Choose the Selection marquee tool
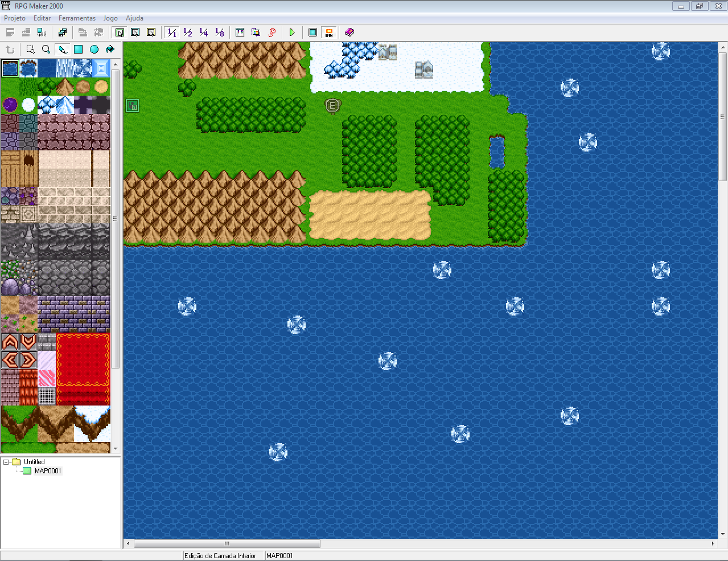Viewport: 728px width, 561px height. [31, 50]
